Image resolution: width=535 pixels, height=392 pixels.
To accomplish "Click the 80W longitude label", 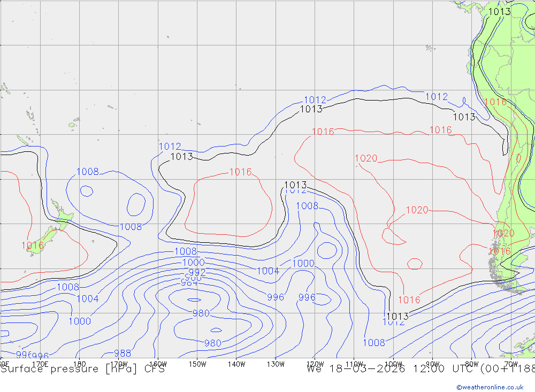I will click(472, 364).
